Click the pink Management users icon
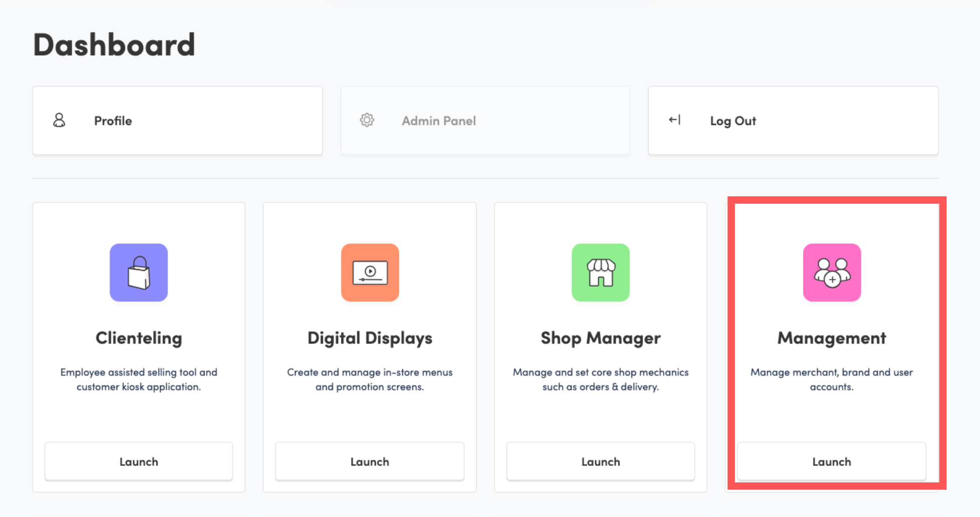Screen dimensions: 980x517 [832, 273]
